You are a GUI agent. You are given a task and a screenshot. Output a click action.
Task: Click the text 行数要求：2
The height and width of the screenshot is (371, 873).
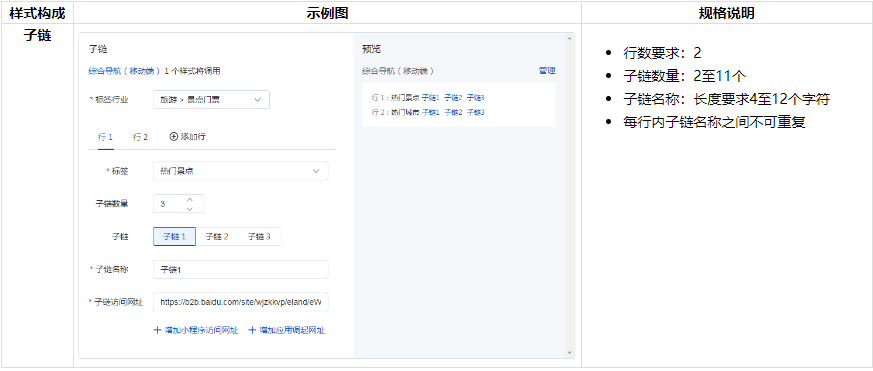[662, 53]
